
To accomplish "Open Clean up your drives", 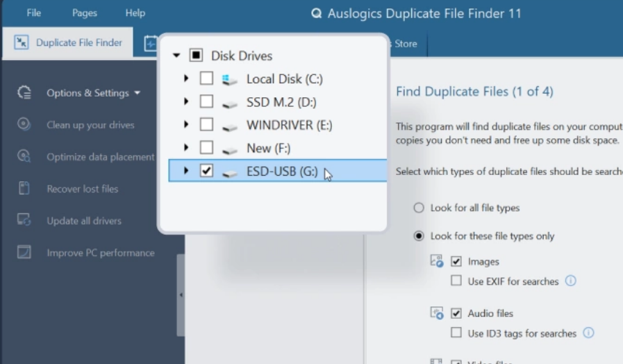I will [90, 125].
